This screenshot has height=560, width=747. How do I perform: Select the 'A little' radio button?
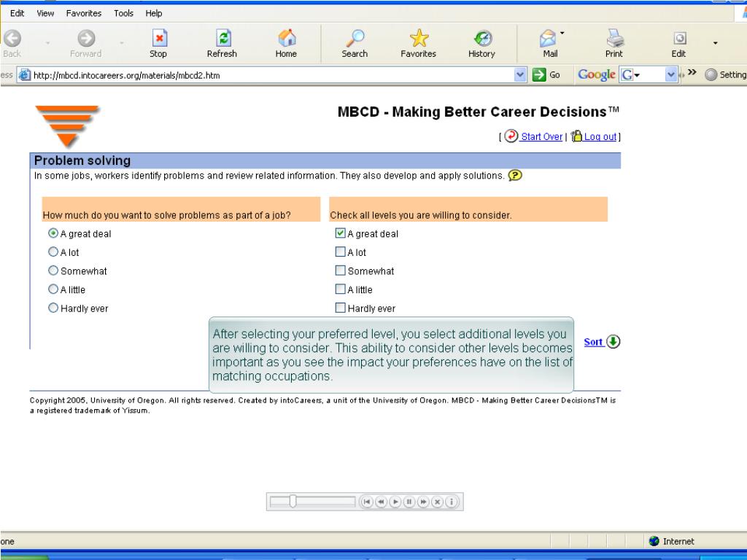[x=53, y=289]
